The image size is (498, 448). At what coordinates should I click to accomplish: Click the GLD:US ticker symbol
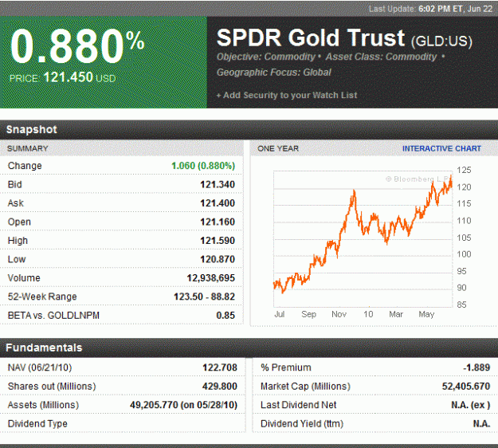tap(441, 41)
